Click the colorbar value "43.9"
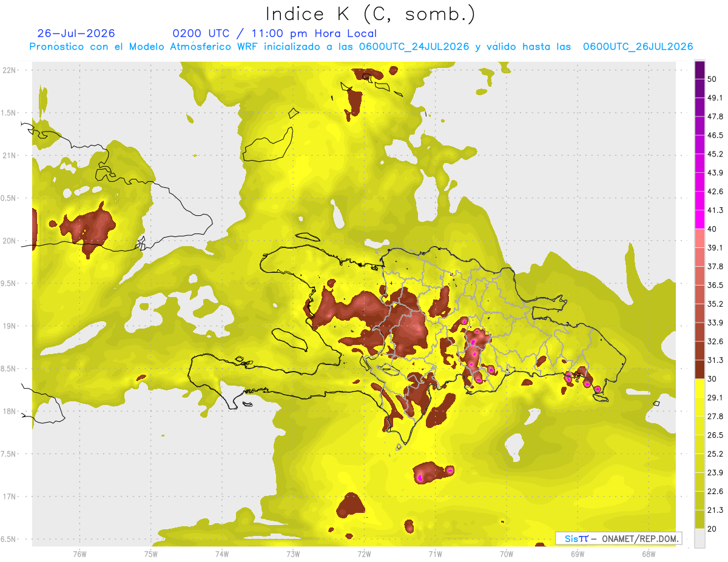728x562 pixels. pos(715,173)
